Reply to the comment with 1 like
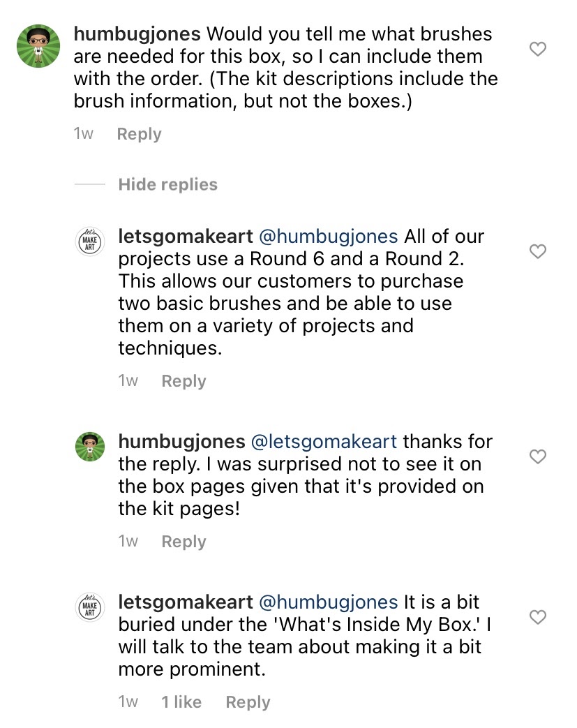 pos(248,702)
